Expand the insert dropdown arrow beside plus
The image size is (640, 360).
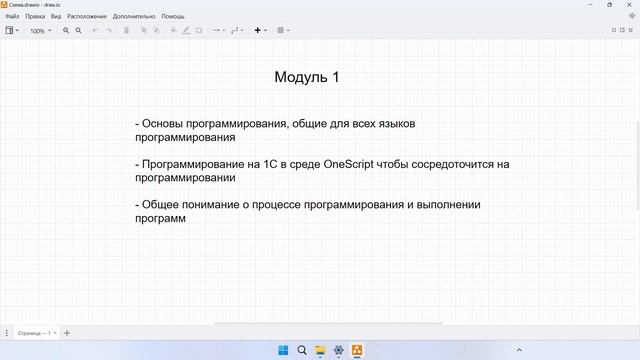click(x=265, y=31)
